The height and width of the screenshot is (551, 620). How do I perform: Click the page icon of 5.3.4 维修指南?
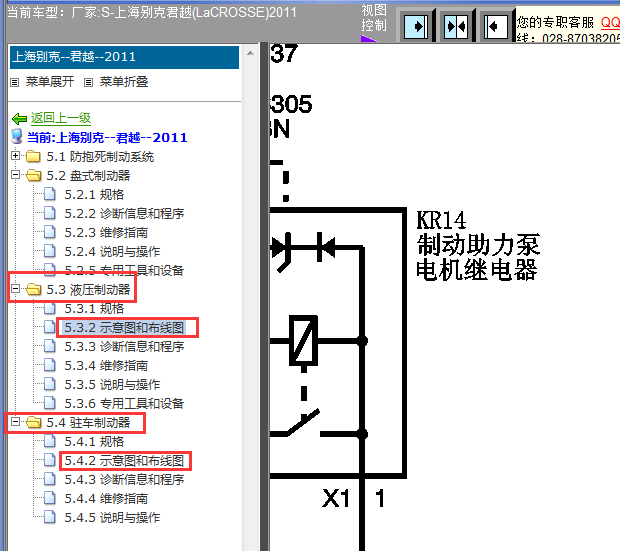[50, 365]
